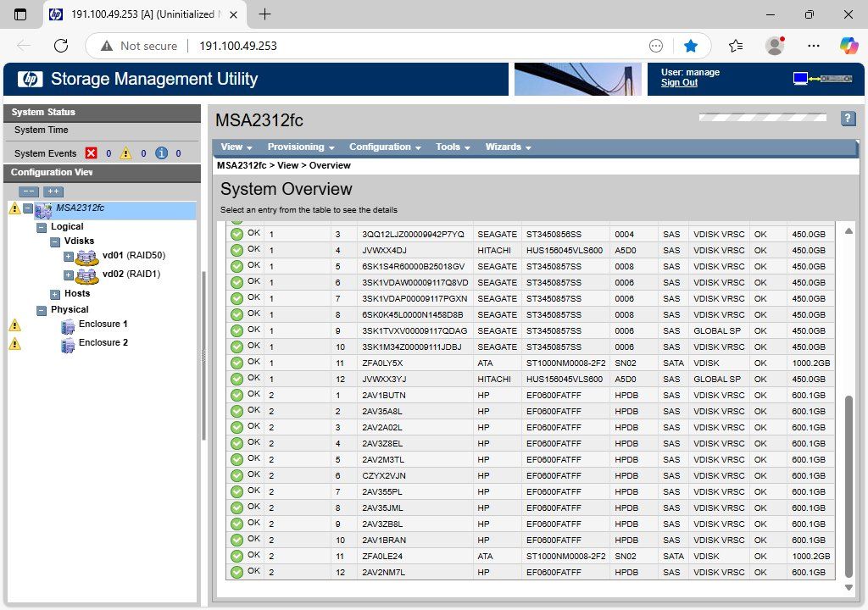Viewport: 868px width, 610px height.
Task: Open the help question mark icon
Action: [848, 118]
